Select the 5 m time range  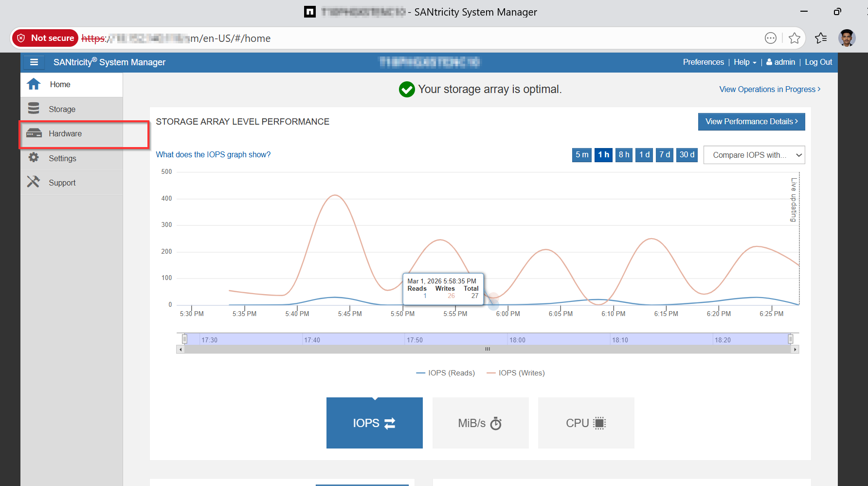pos(581,155)
